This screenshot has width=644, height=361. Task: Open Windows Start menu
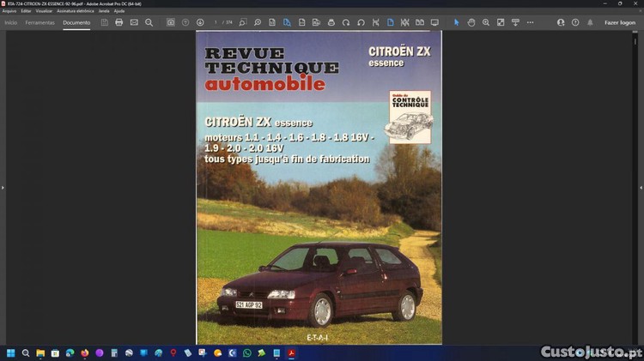point(10,352)
